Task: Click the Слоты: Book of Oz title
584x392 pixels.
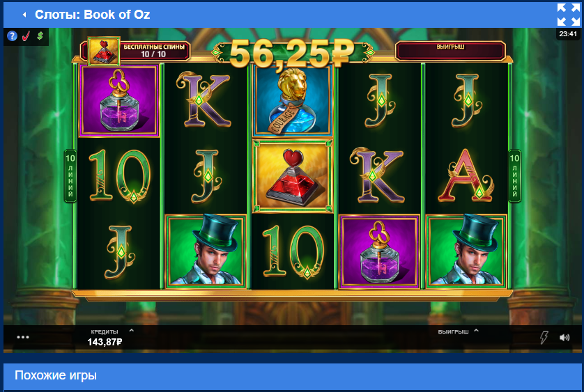Action: (x=93, y=15)
